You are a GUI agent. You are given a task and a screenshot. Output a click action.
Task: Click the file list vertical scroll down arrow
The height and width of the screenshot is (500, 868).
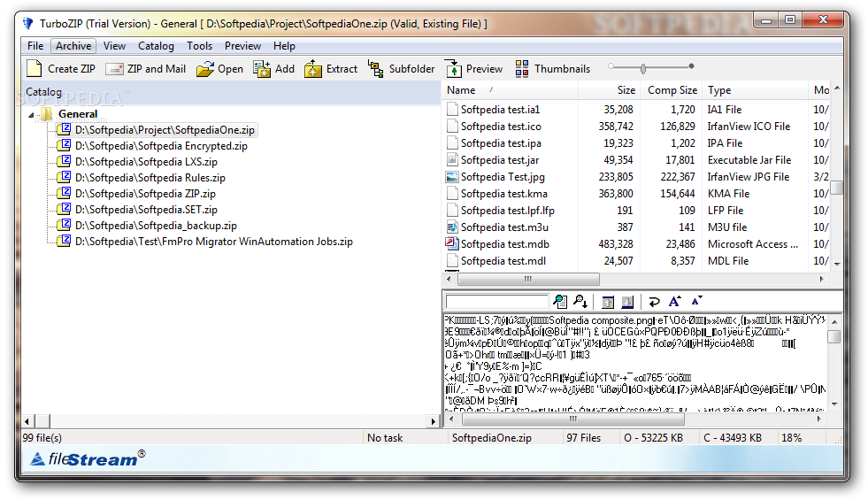(x=837, y=264)
